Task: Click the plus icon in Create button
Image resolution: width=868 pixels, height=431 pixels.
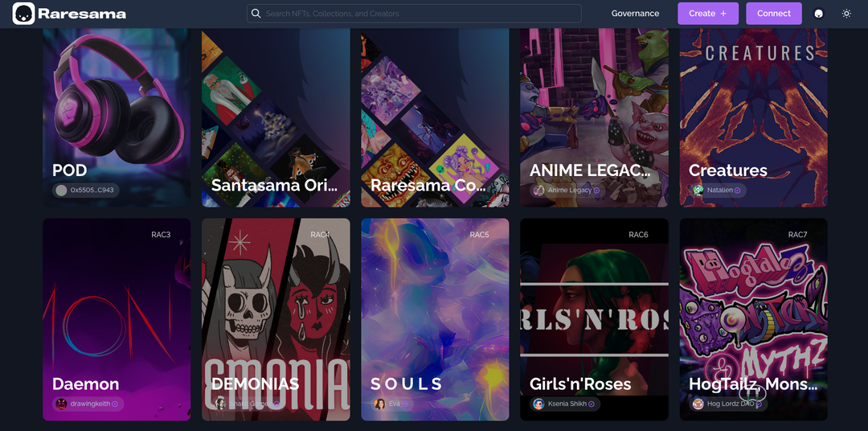Action: click(x=723, y=14)
